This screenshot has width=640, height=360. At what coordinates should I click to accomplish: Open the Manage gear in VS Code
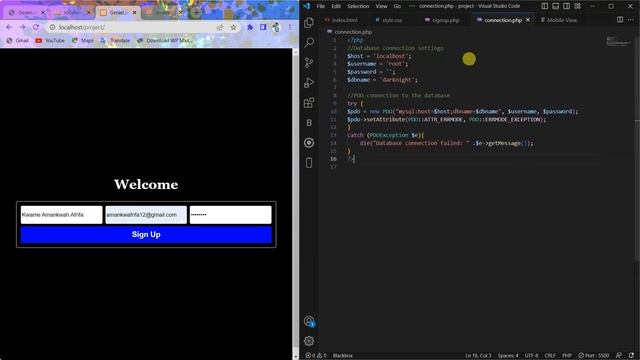(x=309, y=341)
